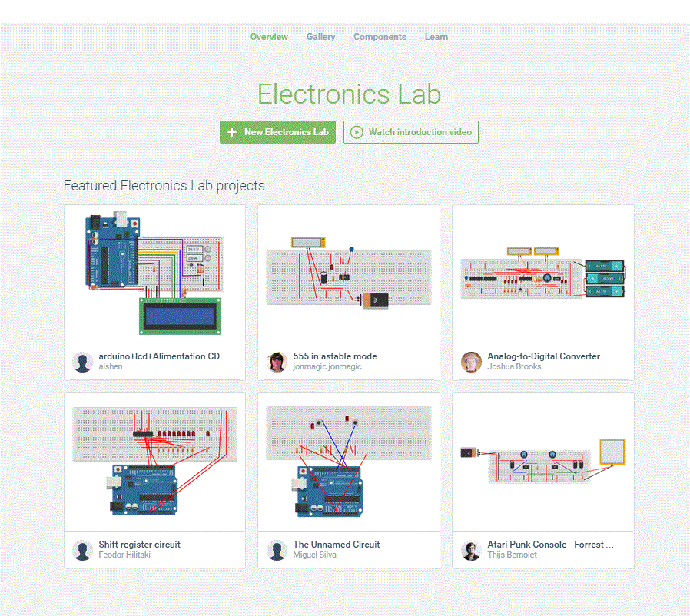This screenshot has width=690, height=616.
Task: Open arduino+lcd+Alimentation CD project thumbnail
Action: click(x=154, y=273)
